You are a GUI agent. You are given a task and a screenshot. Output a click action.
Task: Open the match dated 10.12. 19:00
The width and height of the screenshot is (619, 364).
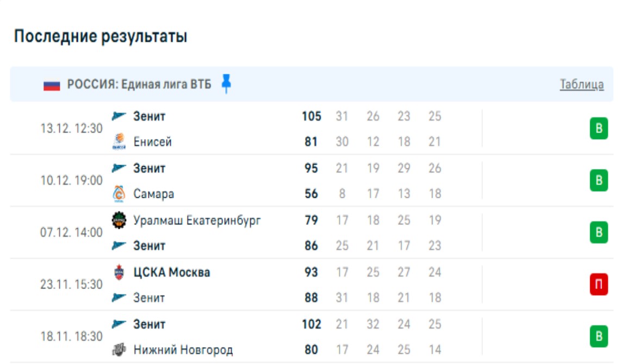[x=71, y=181]
